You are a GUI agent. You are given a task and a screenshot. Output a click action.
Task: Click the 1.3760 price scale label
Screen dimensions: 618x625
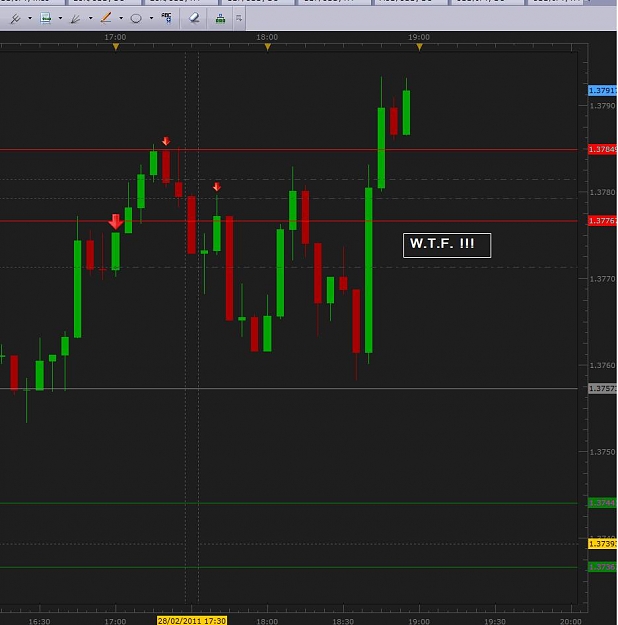pos(602,366)
